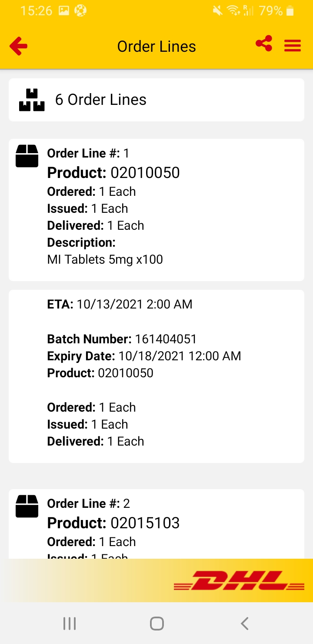Screen dimensions: 313x644
Task: Tap the red share icon
Action: coord(264,44)
